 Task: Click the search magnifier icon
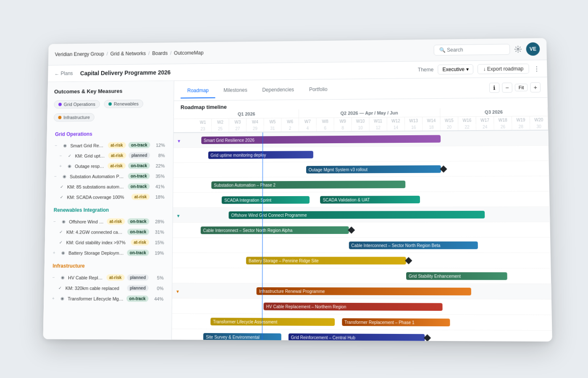coord(442,50)
